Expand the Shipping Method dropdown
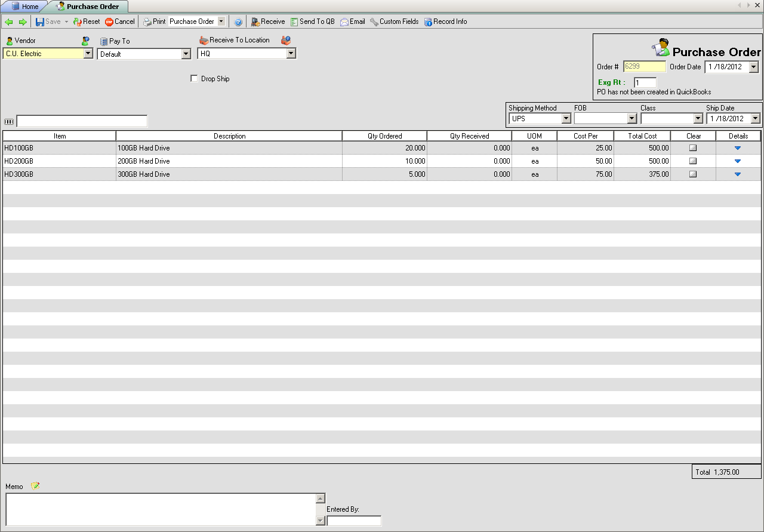Image resolution: width=764 pixels, height=532 pixels. click(566, 119)
